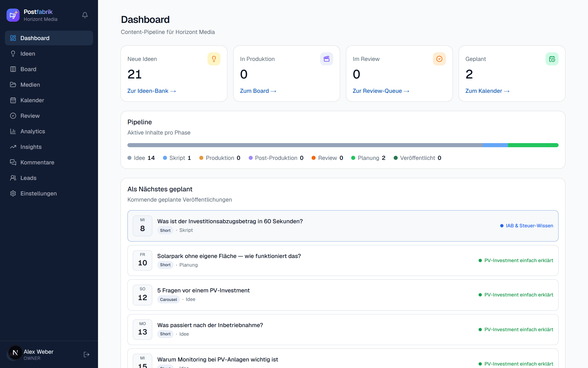Click the orange check icon on Im Review card
The width and height of the screenshot is (588, 368).
[439, 59]
